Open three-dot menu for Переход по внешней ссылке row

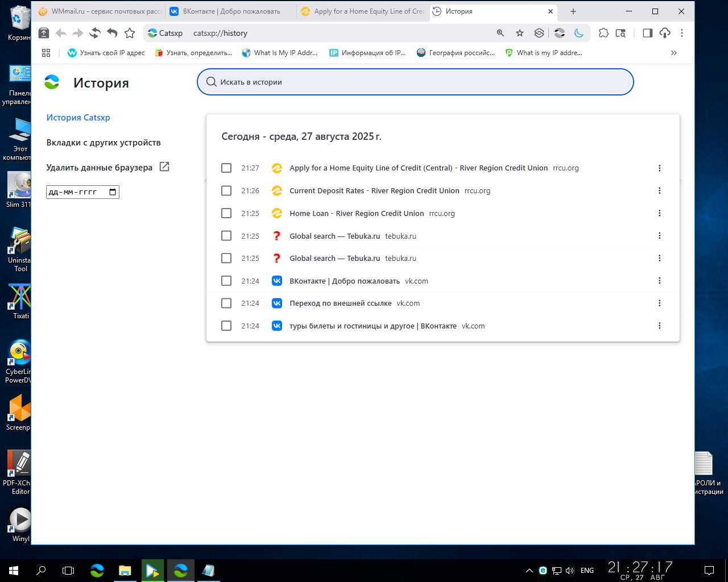tap(660, 303)
